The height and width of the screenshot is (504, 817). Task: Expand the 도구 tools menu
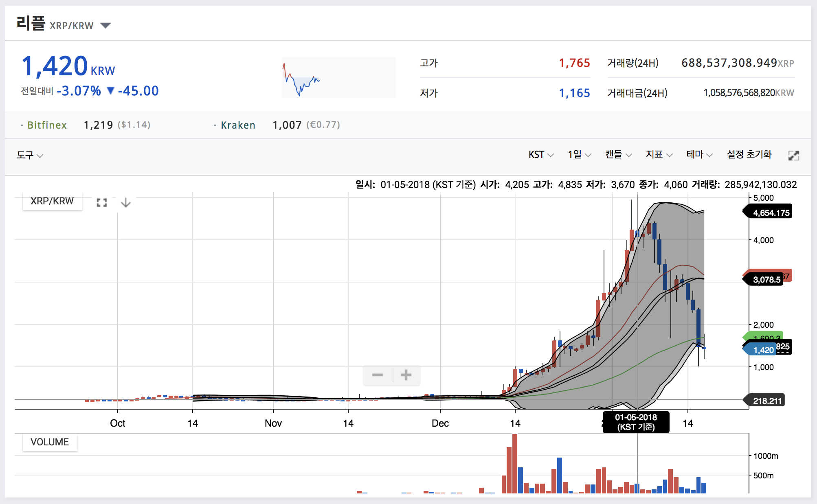[30, 155]
